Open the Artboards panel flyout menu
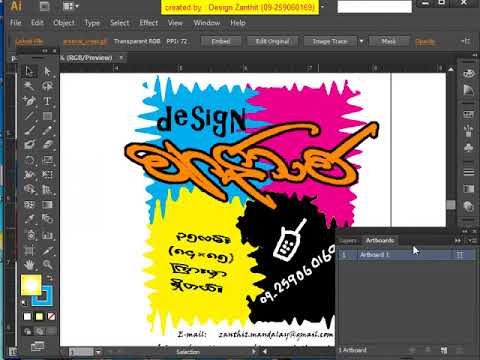This screenshot has width=480, height=360. tap(472, 240)
